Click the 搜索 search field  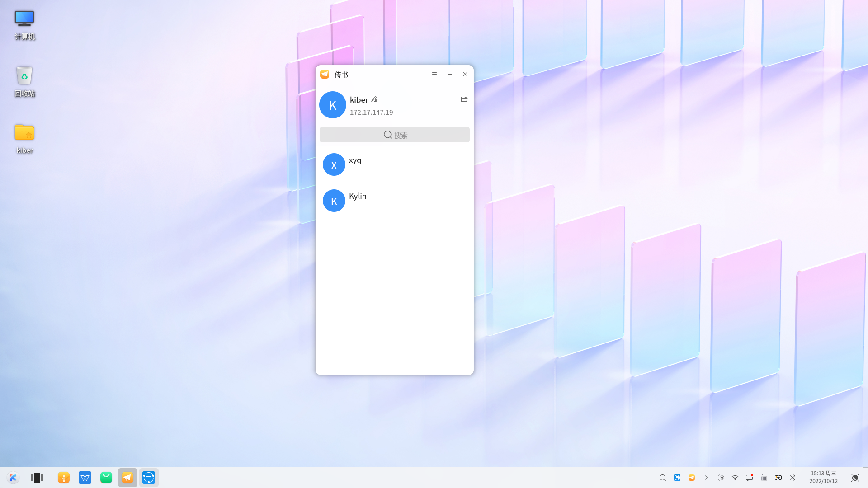pyautogui.click(x=394, y=135)
